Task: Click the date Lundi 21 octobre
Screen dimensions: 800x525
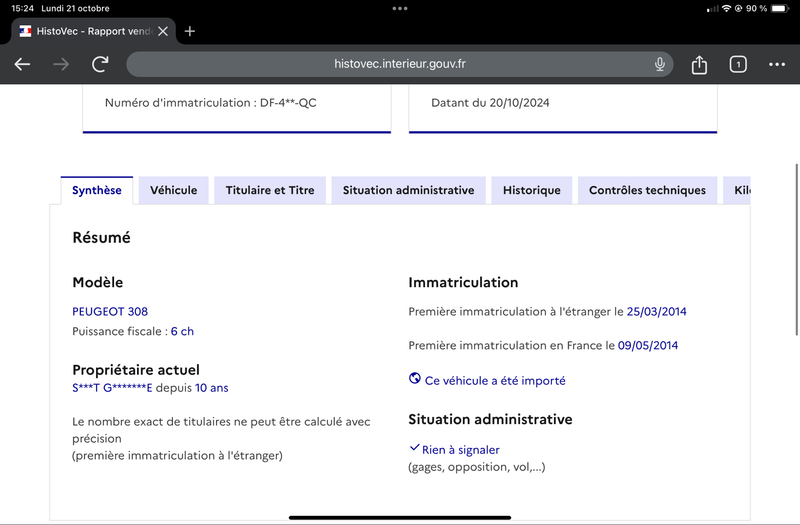Action: (x=76, y=8)
